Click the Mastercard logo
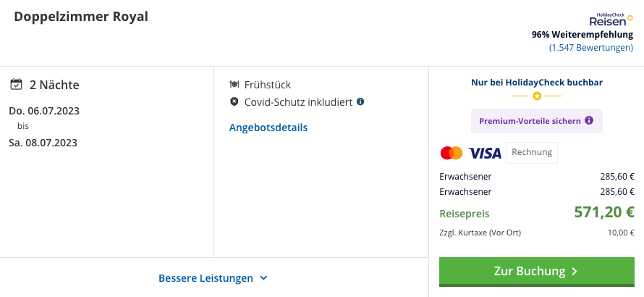The image size is (644, 297). pyautogui.click(x=452, y=153)
